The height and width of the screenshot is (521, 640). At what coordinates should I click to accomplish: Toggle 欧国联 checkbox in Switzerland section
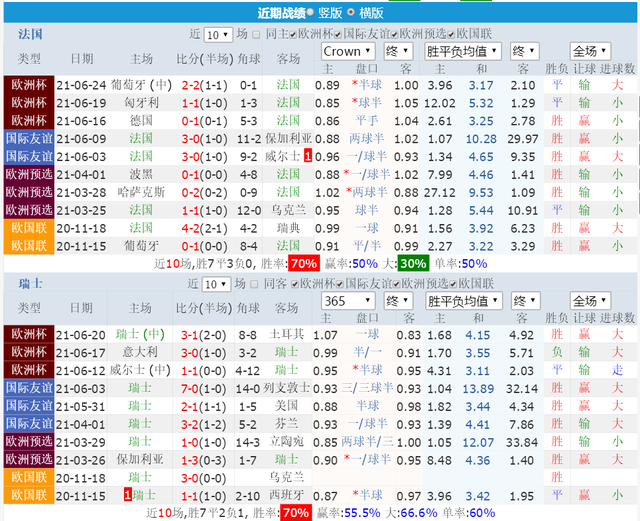453,284
